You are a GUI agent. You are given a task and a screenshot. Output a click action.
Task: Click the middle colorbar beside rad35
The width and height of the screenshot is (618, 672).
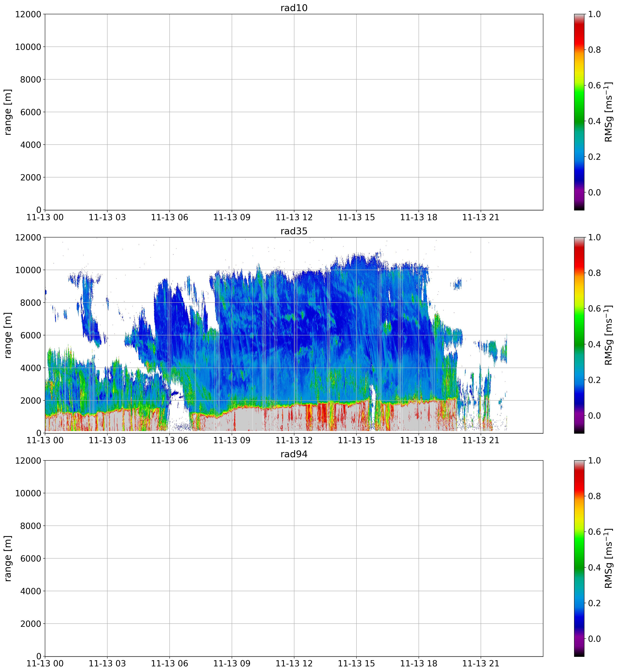point(579,335)
